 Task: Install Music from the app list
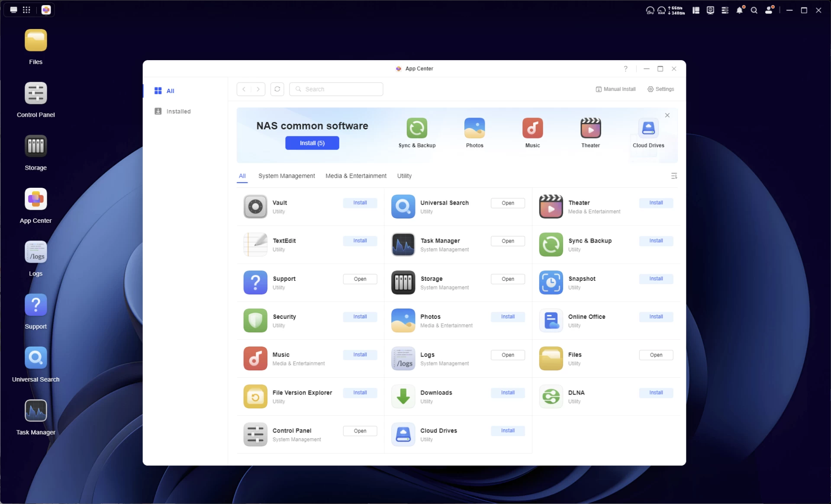(360, 355)
